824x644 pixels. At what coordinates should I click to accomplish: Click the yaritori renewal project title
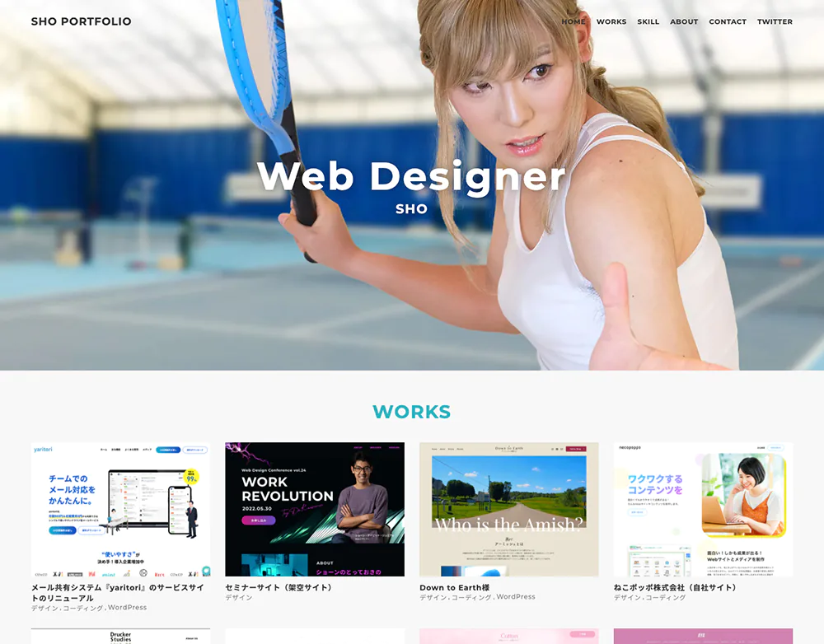pos(117,593)
